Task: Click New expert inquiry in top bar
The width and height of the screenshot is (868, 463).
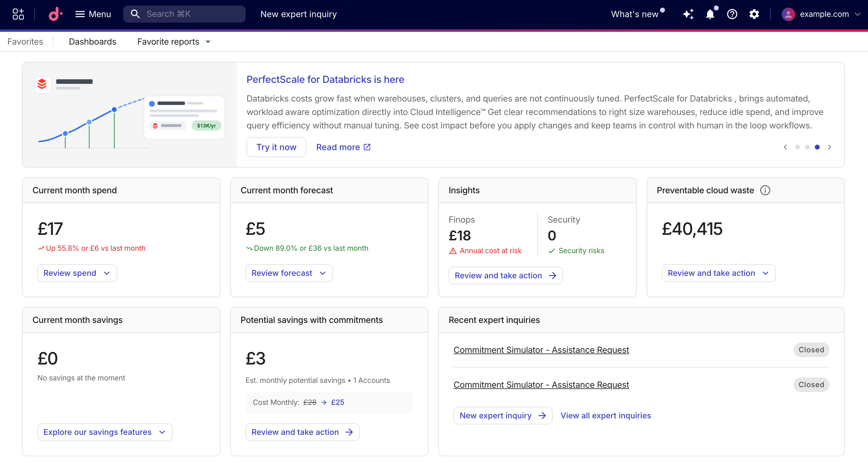Action: coord(299,14)
